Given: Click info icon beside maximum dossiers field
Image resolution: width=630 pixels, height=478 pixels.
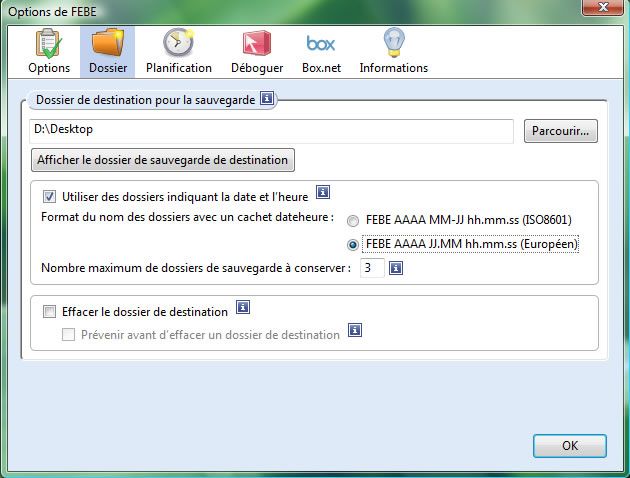Looking at the screenshot, I should pyautogui.click(x=396, y=268).
